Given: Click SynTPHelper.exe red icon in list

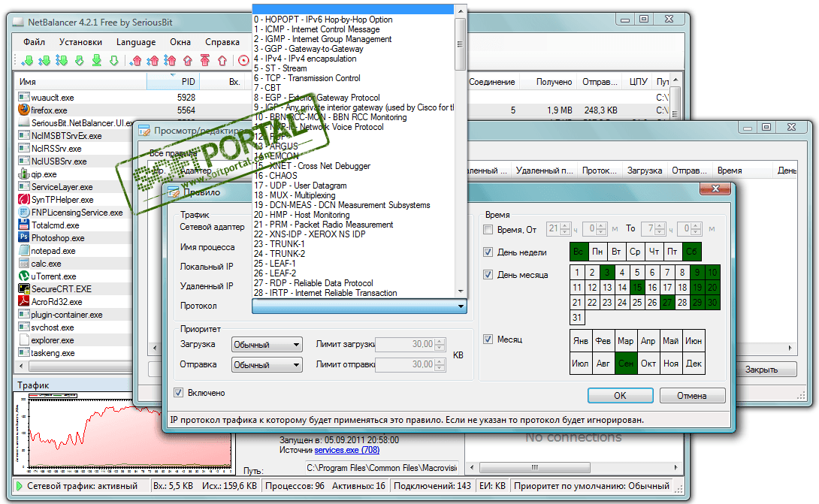Looking at the screenshot, I should [24, 199].
